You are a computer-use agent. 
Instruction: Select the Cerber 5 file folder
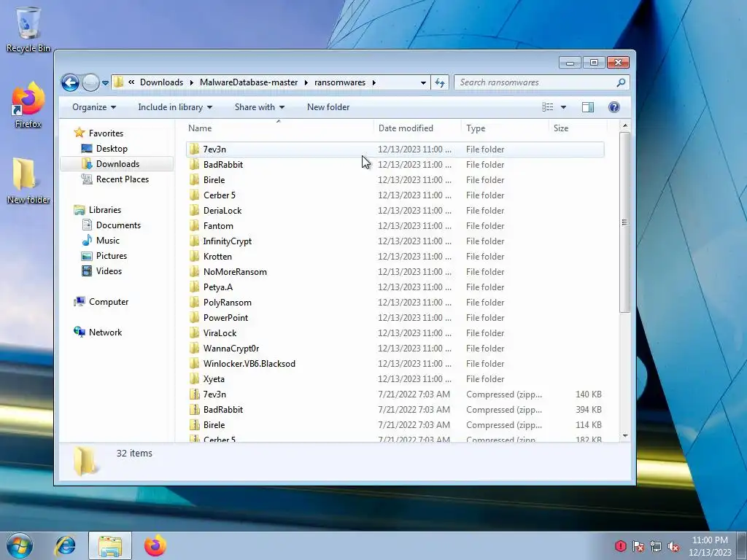point(395,195)
